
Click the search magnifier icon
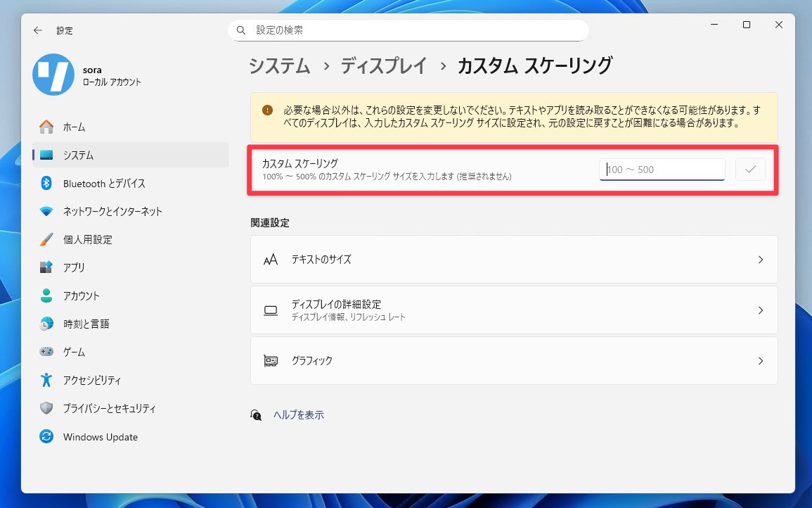pyautogui.click(x=242, y=30)
